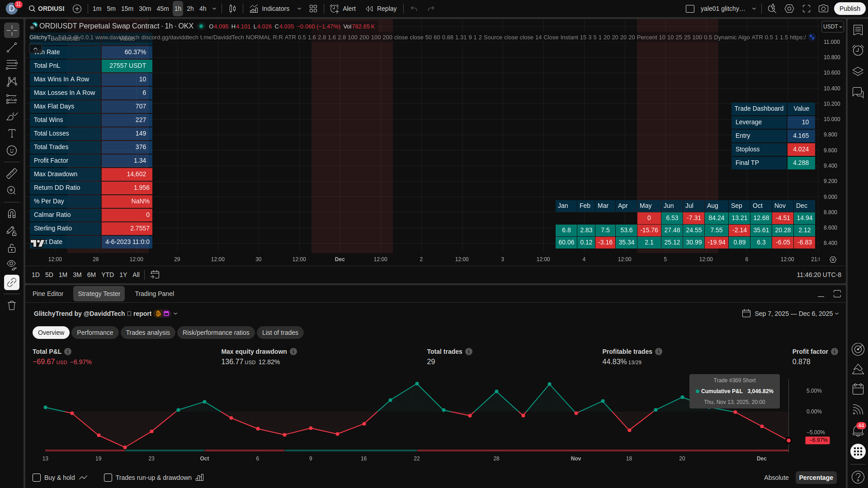Open the USDT currency dropdown
868x488 pixels.
(x=832, y=27)
